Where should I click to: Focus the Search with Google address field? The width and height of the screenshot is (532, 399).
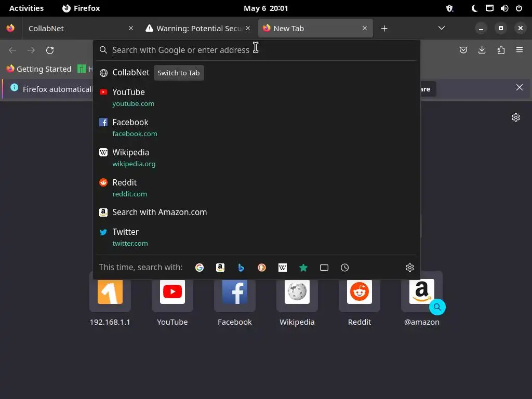pos(257,50)
